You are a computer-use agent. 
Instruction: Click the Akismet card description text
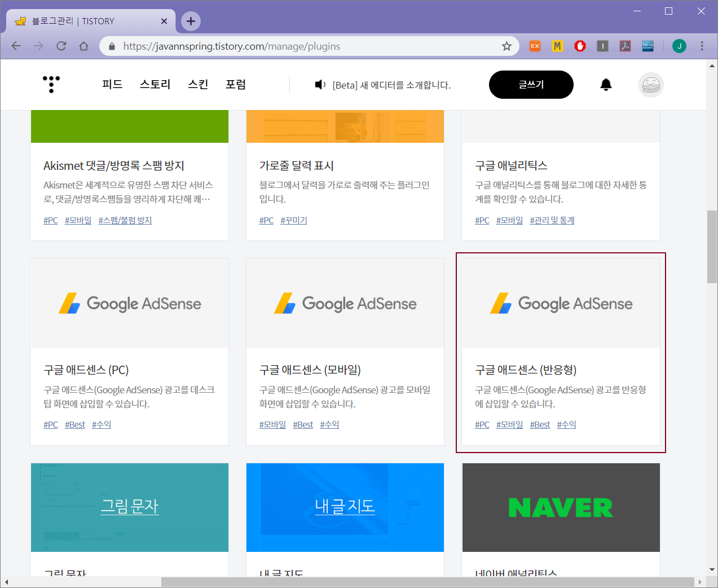click(128, 192)
